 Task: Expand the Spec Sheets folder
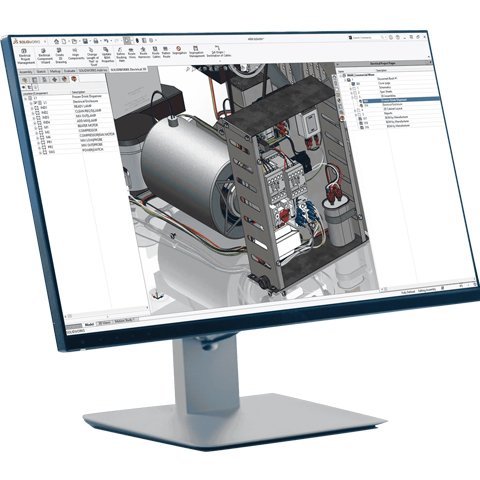(351, 93)
